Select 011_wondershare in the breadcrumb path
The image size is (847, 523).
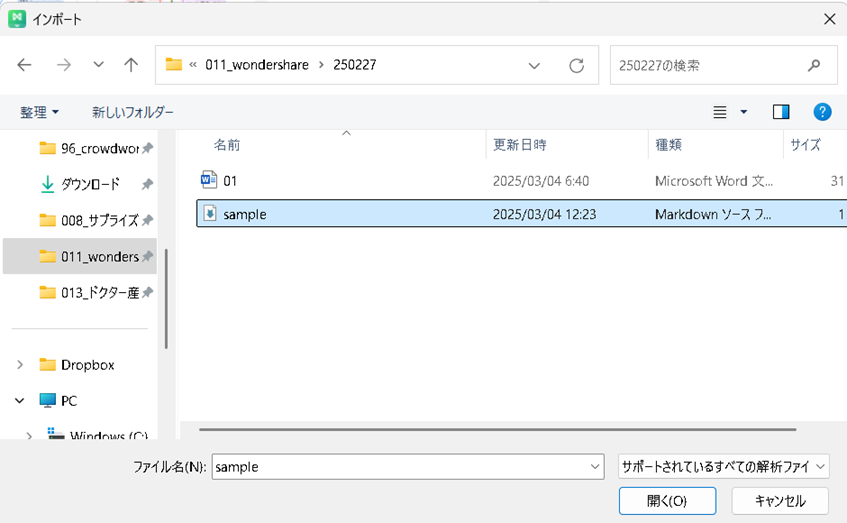pyautogui.click(x=257, y=65)
